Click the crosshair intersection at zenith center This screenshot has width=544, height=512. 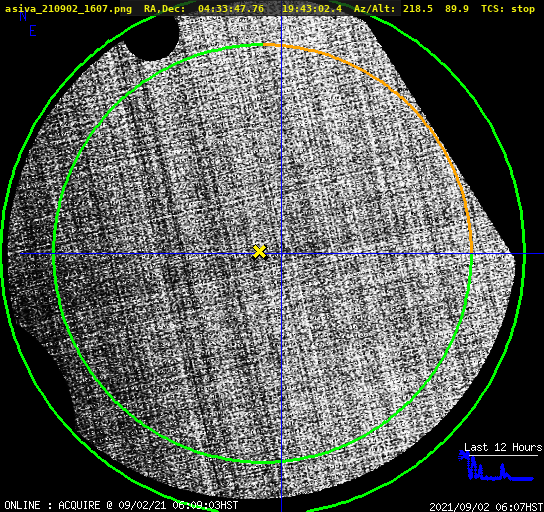(281, 254)
